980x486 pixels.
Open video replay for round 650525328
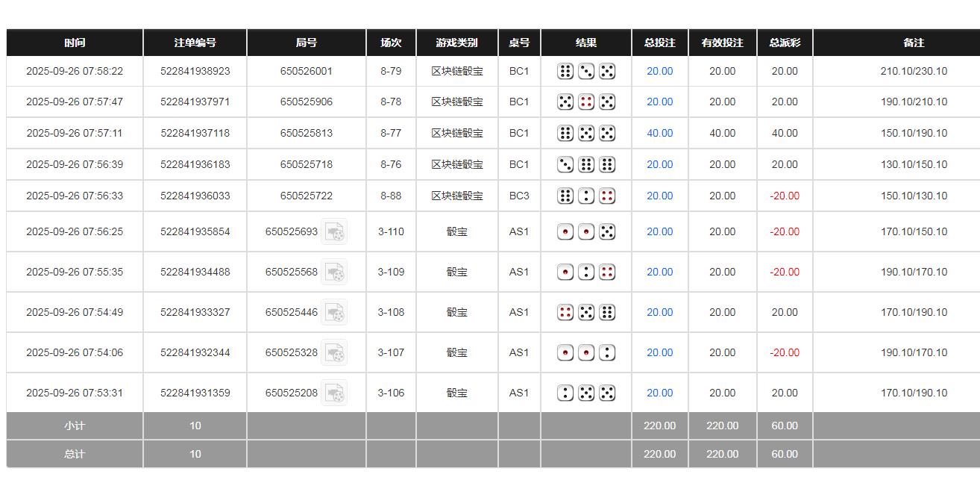(x=334, y=353)
